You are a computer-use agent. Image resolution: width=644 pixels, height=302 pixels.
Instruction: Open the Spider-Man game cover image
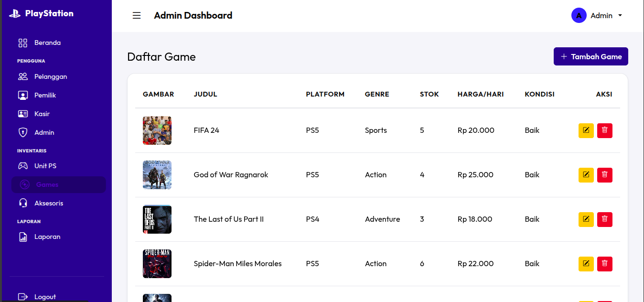157,264
